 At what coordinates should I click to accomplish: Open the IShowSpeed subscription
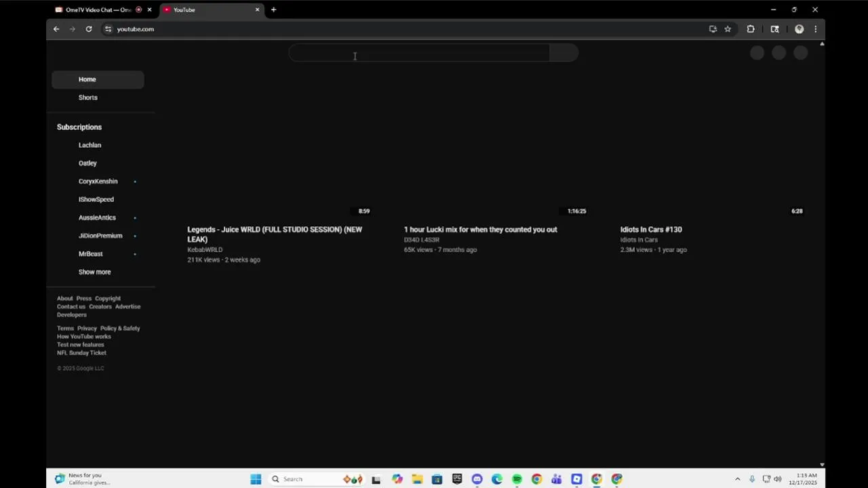click(98, 199)
